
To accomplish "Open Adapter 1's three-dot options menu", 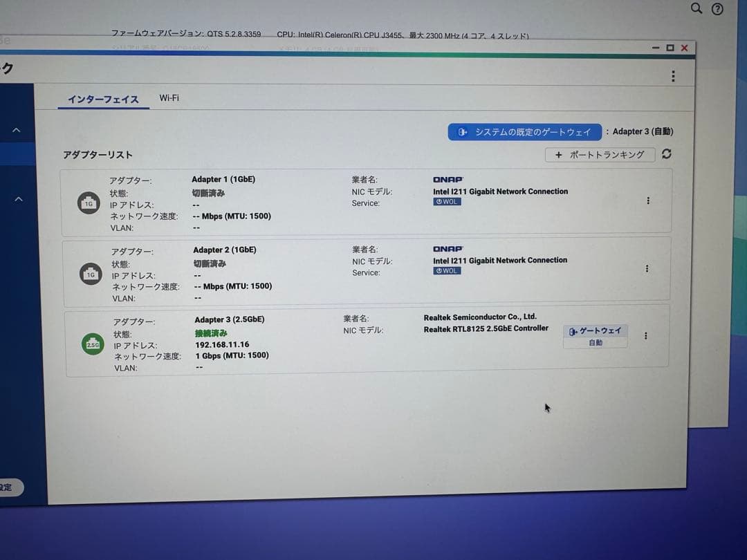I will [648, 200].
